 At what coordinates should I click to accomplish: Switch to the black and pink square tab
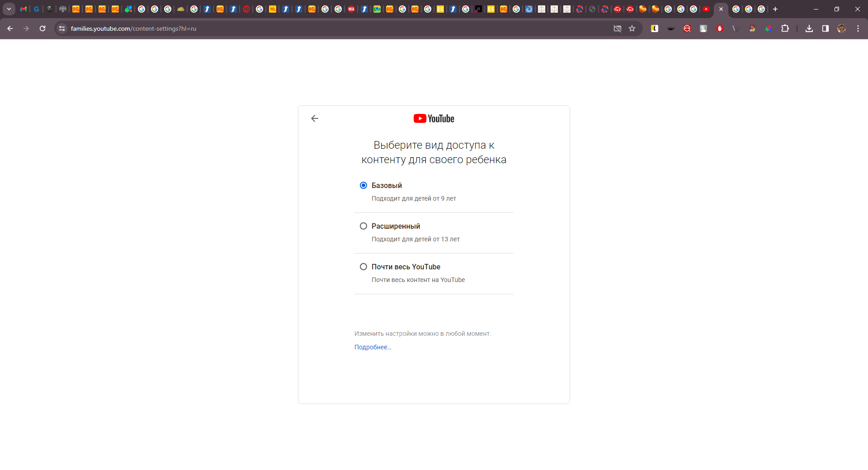[478, 9]
